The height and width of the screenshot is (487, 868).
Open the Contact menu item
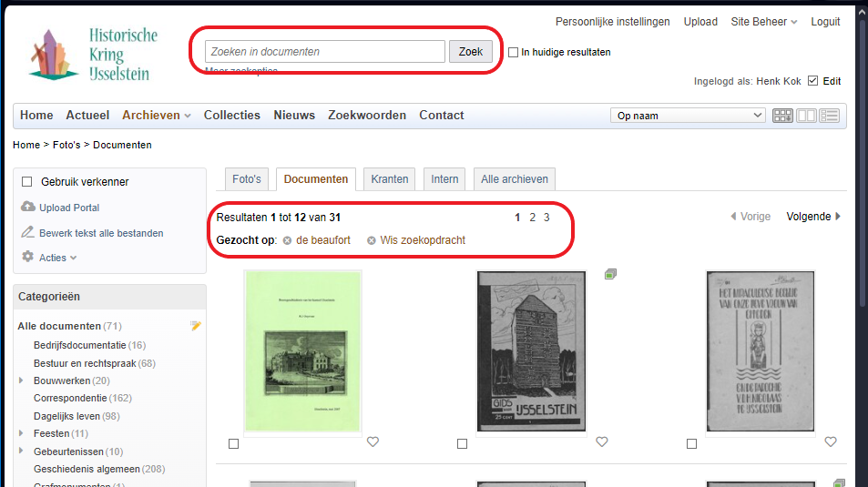click(x=441, y=115)
